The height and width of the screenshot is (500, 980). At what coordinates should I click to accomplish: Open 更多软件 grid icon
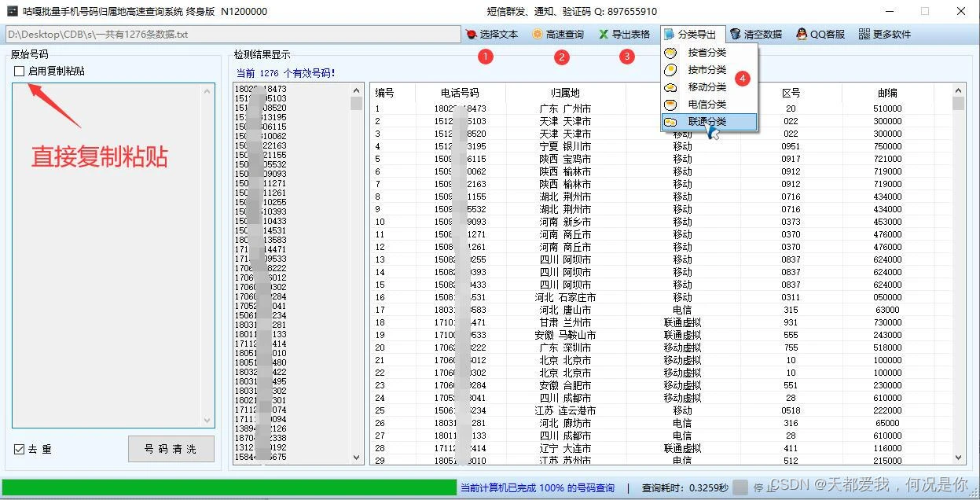[864, 35]
